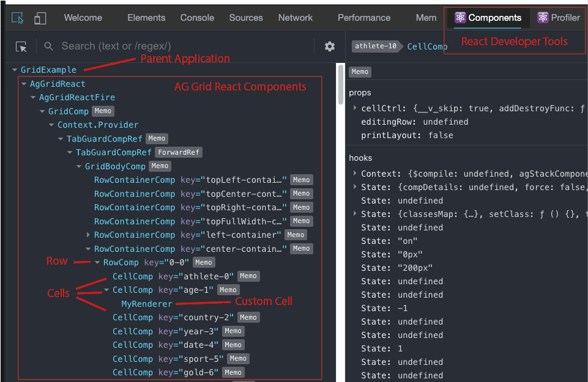The width and height of the screenshot is (588, 382).
Task: Activate the inspect element picker icon
Action: [17, 18]
